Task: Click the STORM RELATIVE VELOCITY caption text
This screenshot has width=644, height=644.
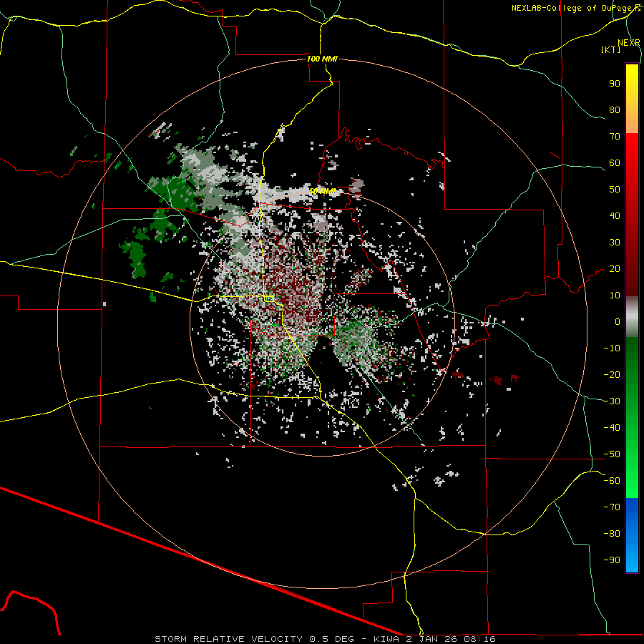Action: tap(228, 639)
